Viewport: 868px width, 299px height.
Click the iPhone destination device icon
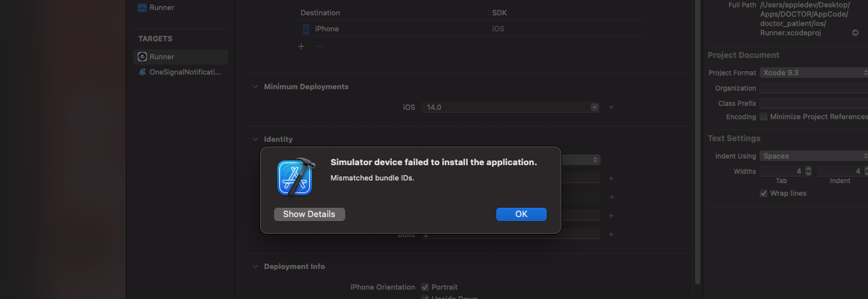coord(306,29)
